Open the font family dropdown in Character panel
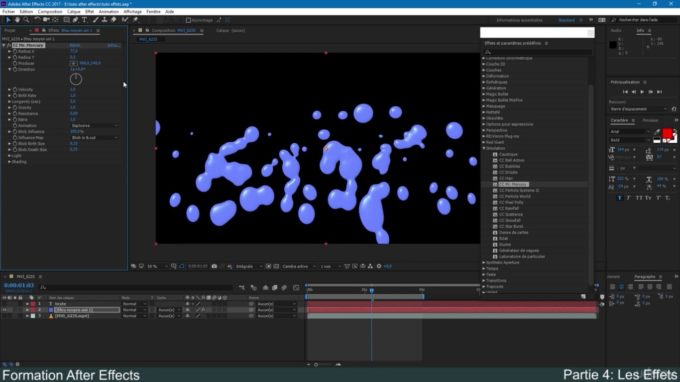The image size is (680, 382). (630, 132)
